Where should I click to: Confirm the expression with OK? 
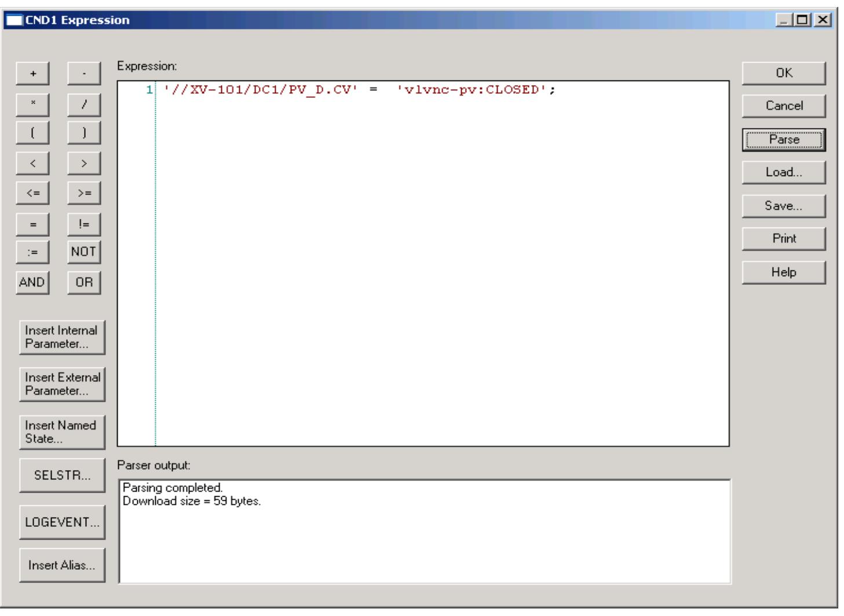[784, 74]
